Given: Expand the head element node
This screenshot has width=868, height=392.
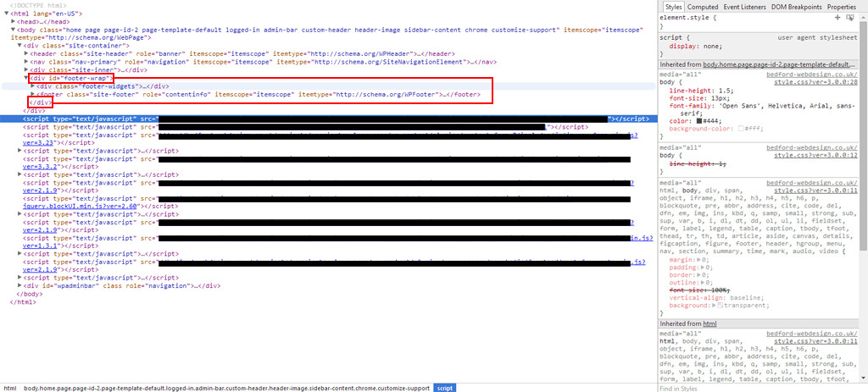Looking at the screenshot, I should [14, 22].
